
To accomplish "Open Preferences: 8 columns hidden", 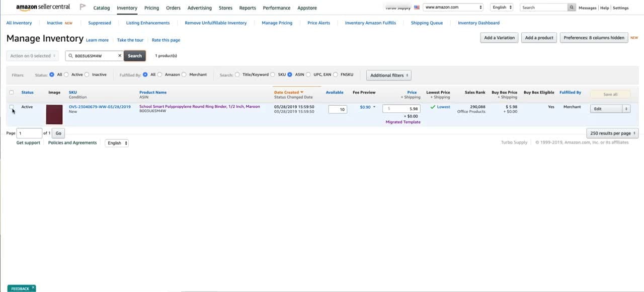I will [x=594, y=38].
